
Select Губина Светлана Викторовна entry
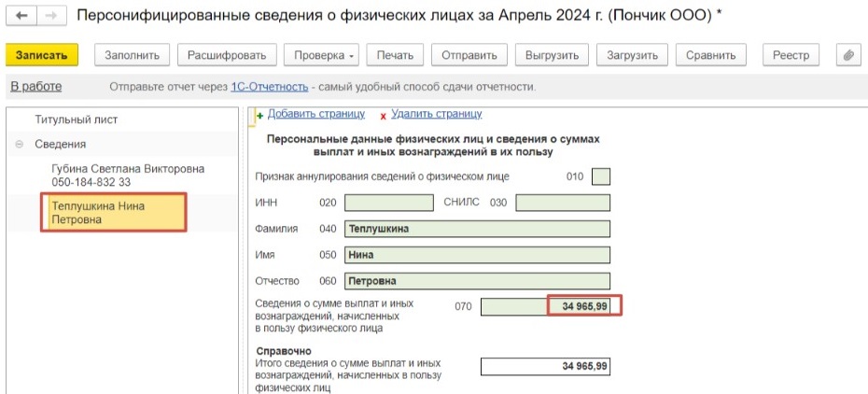coord(128,175)
